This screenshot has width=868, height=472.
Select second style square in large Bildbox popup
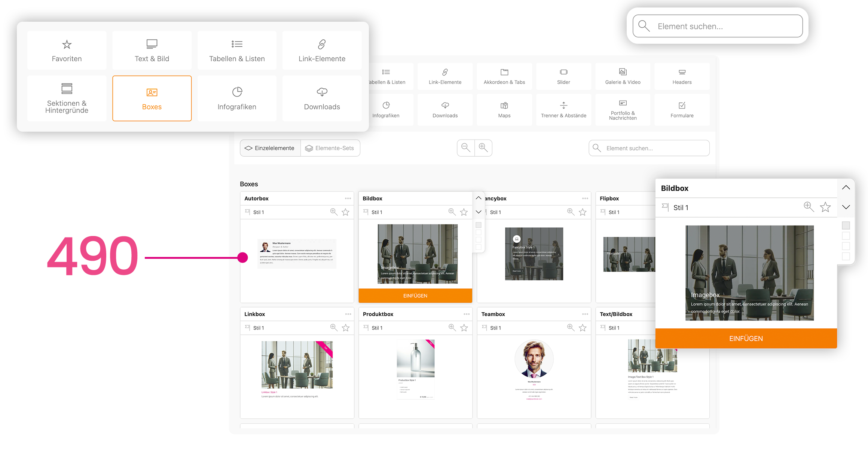coord(846,236)
